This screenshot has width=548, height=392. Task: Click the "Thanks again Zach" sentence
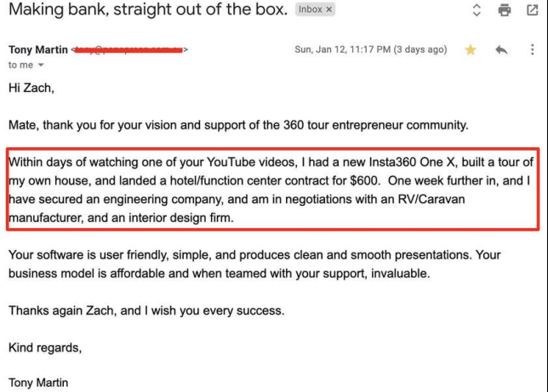pos(146,310)
